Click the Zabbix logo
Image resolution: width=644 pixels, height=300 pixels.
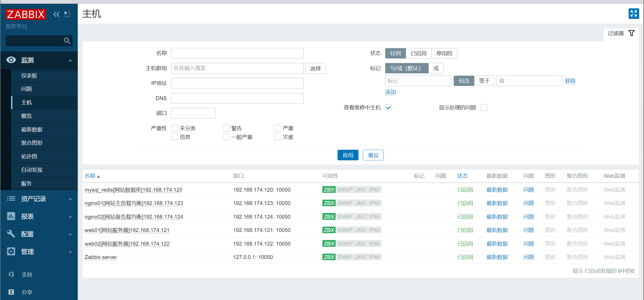(x=26, y=14)
